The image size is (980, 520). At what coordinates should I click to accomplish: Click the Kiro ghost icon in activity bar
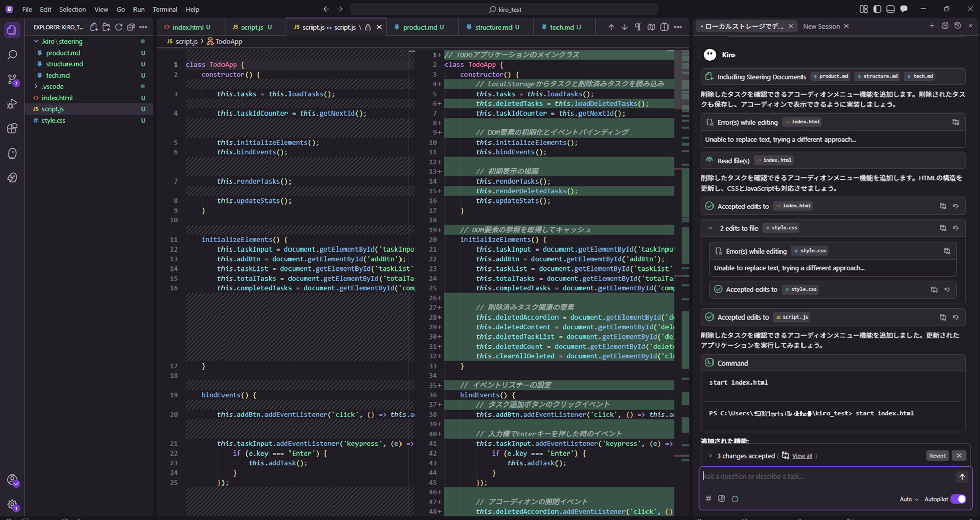click(12, 153)
